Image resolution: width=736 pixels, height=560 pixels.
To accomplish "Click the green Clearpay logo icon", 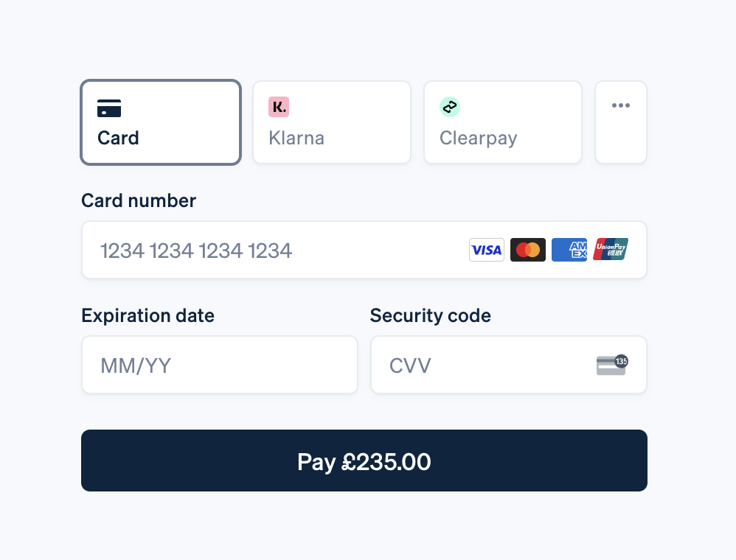I will click(x=450, y=107).
